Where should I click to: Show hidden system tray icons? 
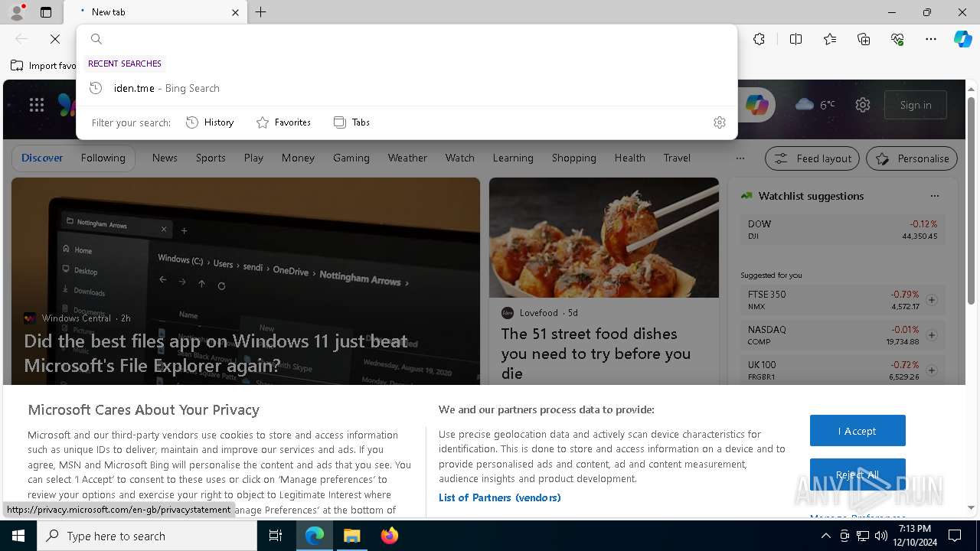tap(825, 536)
